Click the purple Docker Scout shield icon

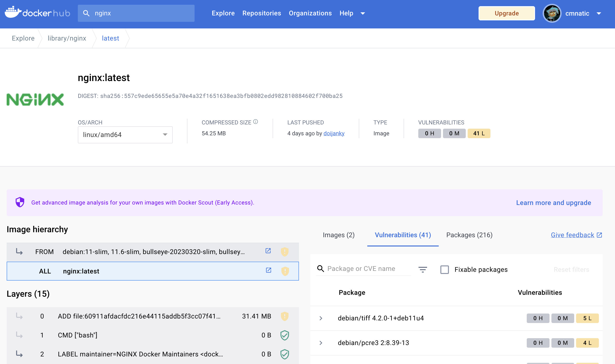coord(19,202)
